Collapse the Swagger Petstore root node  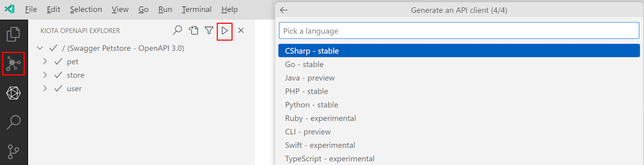(40, 48)
